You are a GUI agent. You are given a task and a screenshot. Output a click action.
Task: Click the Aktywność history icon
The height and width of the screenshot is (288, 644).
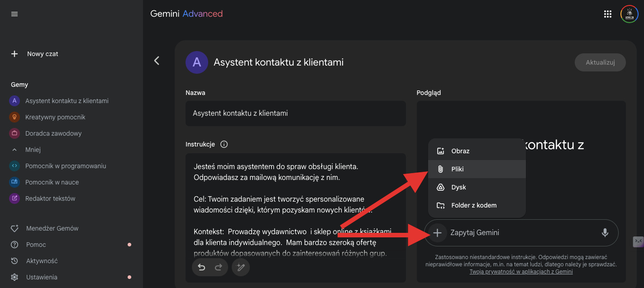click(14, 261)
